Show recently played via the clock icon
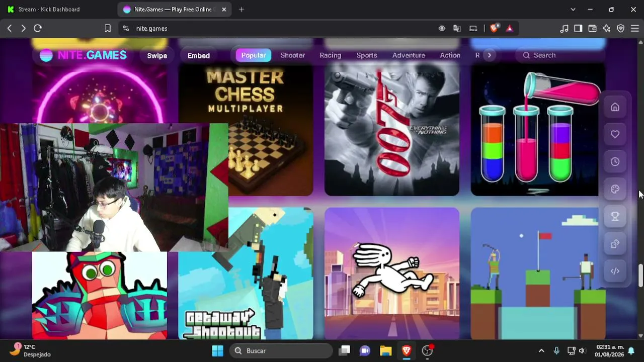The height and width of the screenshot is (362, 644). 615,162
